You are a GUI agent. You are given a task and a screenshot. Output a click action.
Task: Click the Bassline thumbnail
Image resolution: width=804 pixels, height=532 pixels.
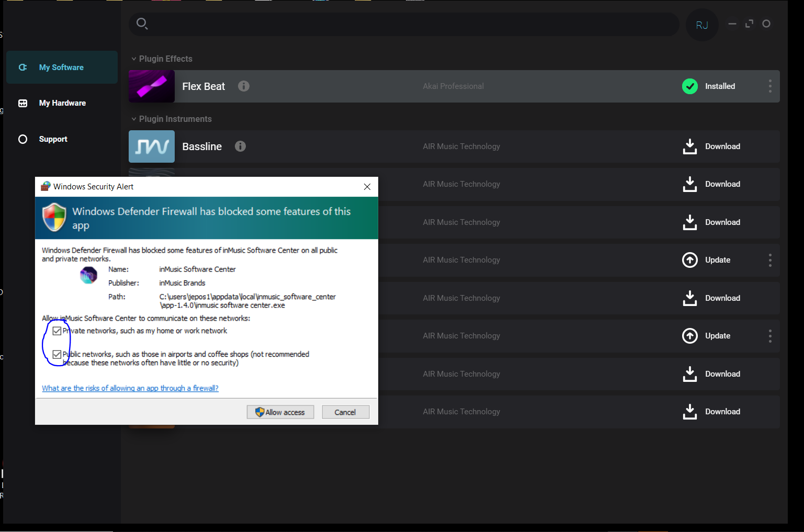pyautogui.click(x=152, y=146)
